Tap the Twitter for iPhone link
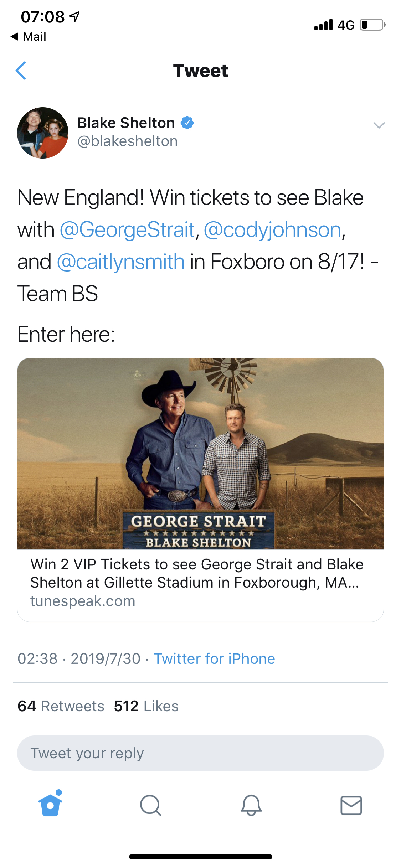 tap(214, 659)
